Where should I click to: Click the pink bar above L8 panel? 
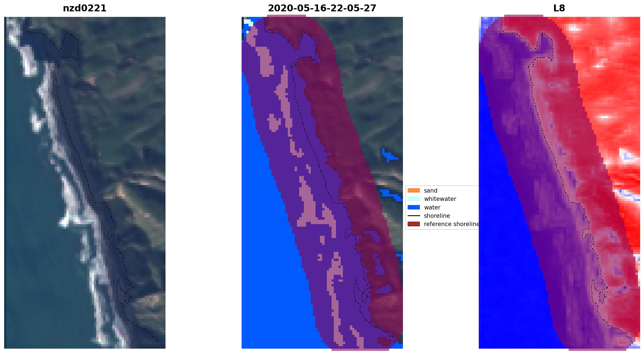click(524, 16)
